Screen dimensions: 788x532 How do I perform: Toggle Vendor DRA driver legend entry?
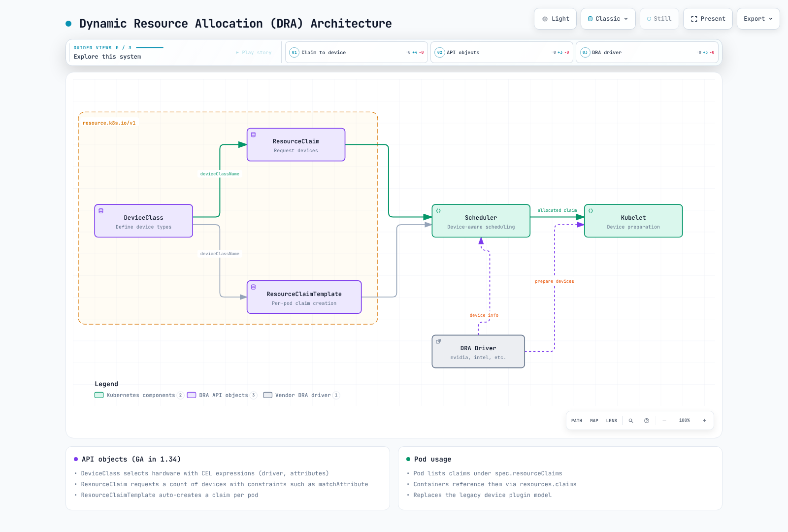(x=301, y=395)
